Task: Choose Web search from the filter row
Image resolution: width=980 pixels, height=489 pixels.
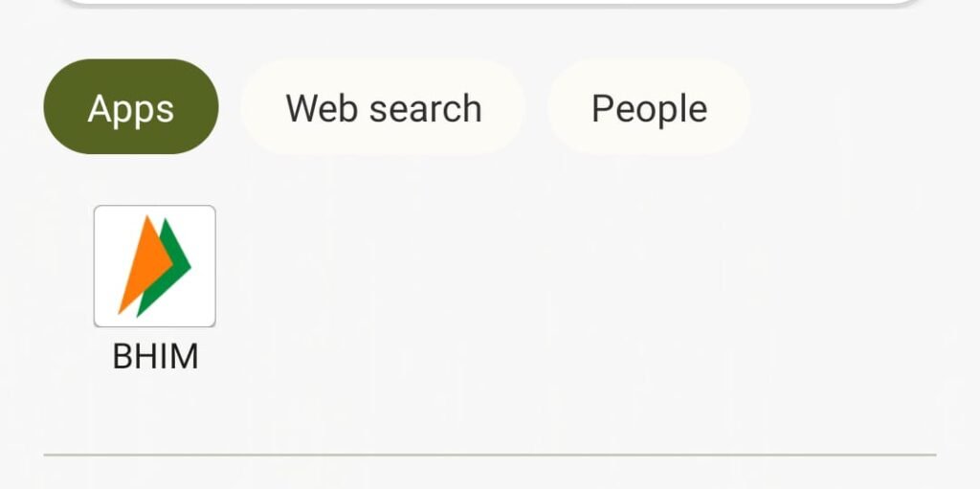Action: (383, 107)
